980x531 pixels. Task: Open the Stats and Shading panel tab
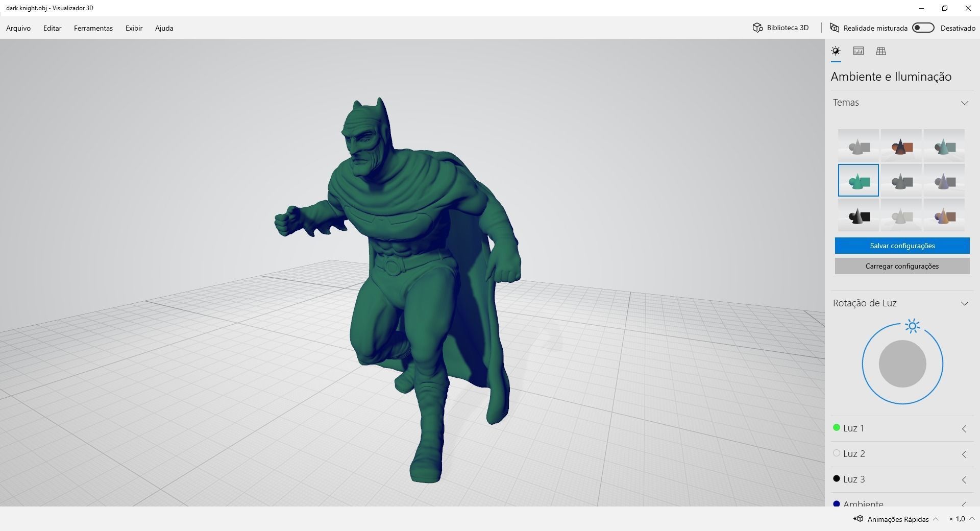(859, 51)
